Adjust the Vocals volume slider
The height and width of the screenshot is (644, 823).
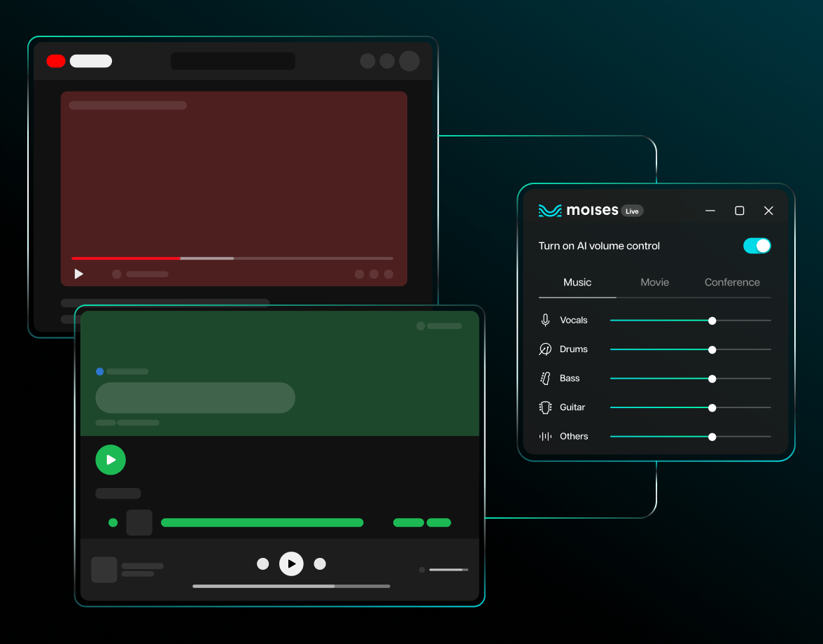click(x=690, y=320)
